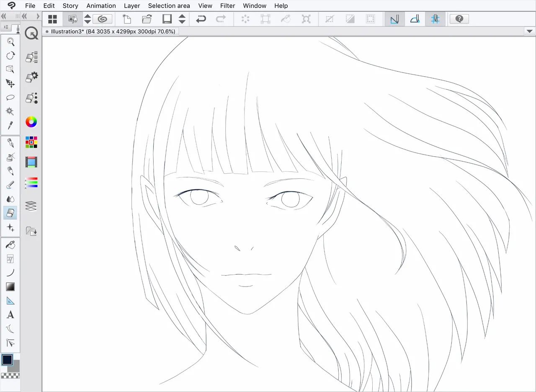Open the Edit menu
This screenshot has height=392, width=536.
point(49,5)
